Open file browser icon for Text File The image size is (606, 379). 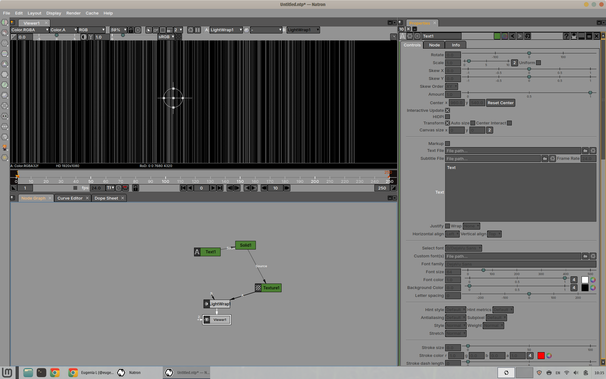click(x=585, y=150)
